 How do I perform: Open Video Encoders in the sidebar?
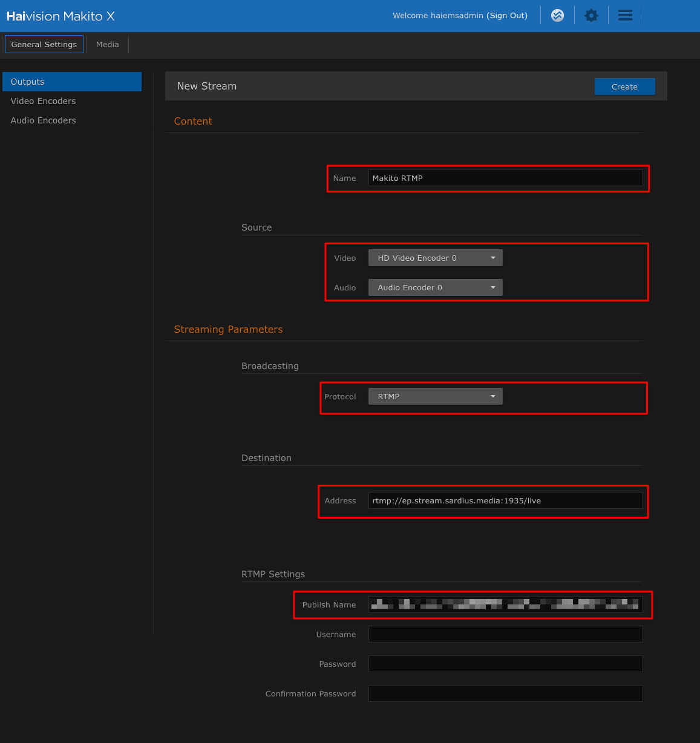(x=72, y=101)
